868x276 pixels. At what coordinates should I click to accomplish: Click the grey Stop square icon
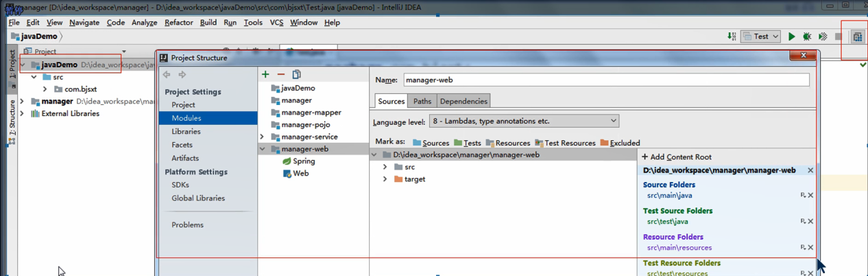click(839, 36)
